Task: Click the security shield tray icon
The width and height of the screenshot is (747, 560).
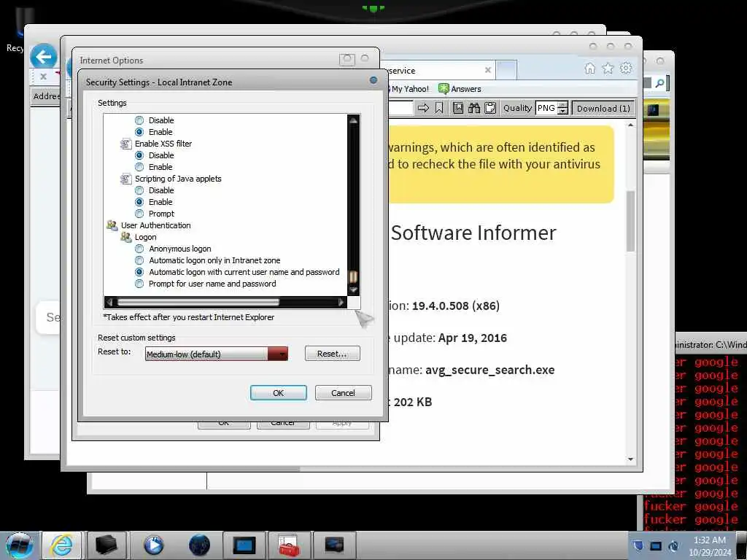Action: [638, 545]
